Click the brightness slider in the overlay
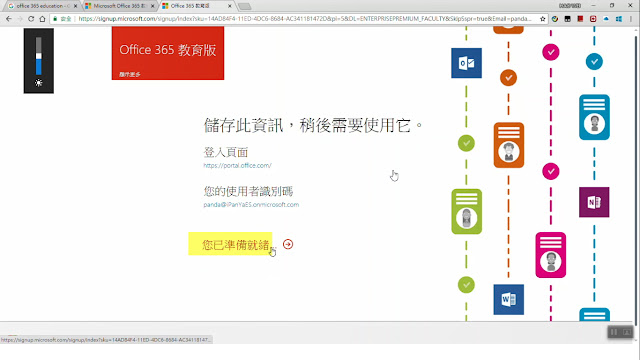Viewport: 640px width, 360px height. pyautogui.click(x=38, y=56)
